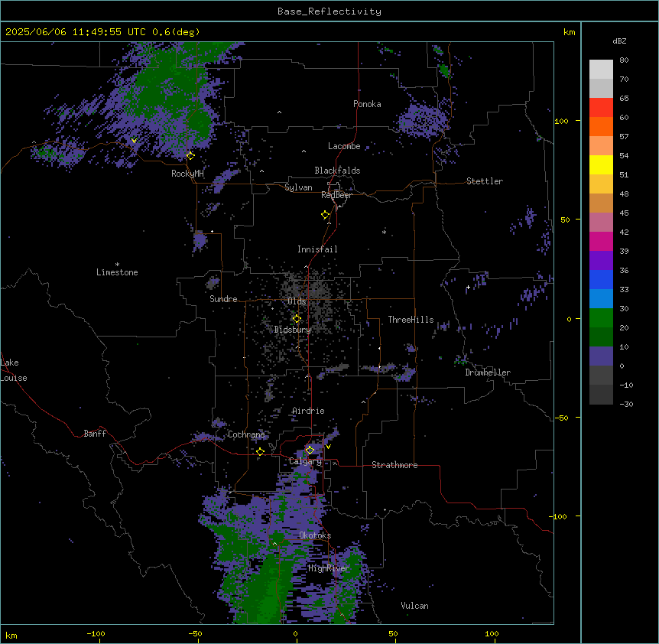The width and height of the screenshot is (659, 644).
Task: Click the Okotoks city label
Action: (x=315, y=535)
